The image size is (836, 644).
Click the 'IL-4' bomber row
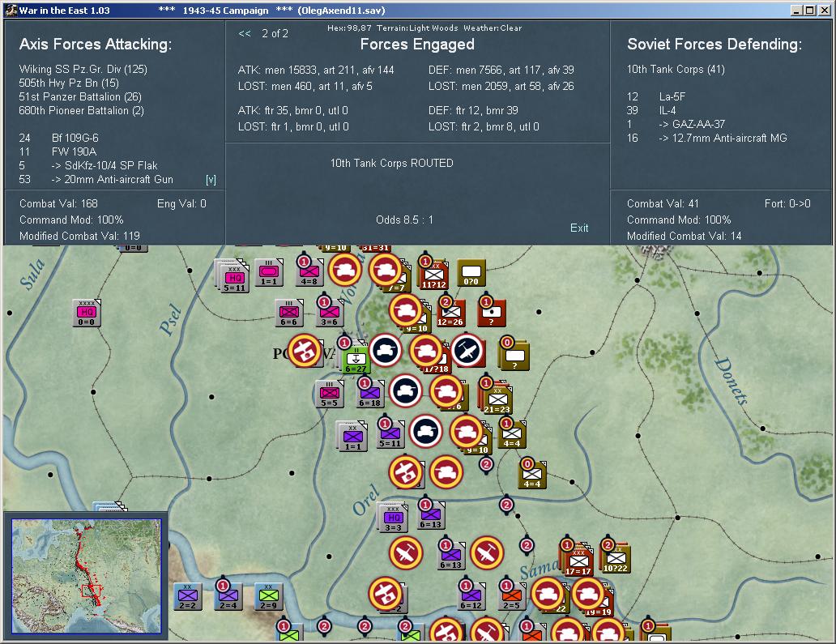pos(651,110)
